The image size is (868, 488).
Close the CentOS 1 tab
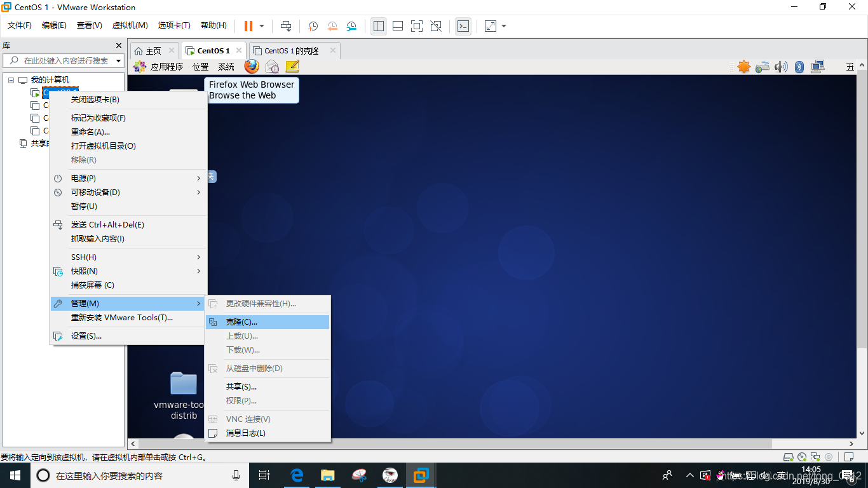click(x=238, y=51)
